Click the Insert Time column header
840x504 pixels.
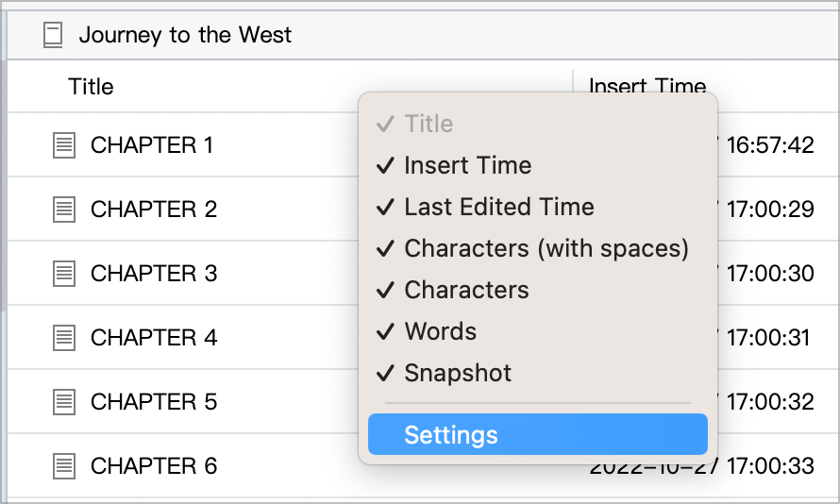pos(647,86)
